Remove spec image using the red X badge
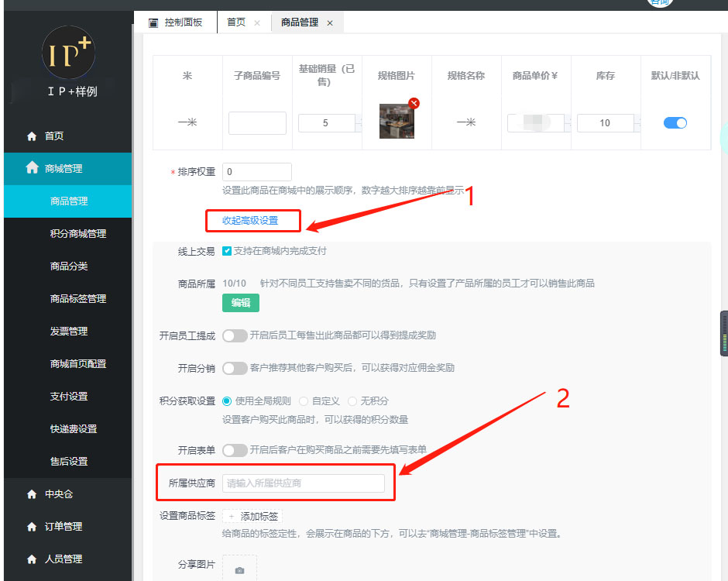This screenshot has height=581, width=728. (x=414, y=103)
